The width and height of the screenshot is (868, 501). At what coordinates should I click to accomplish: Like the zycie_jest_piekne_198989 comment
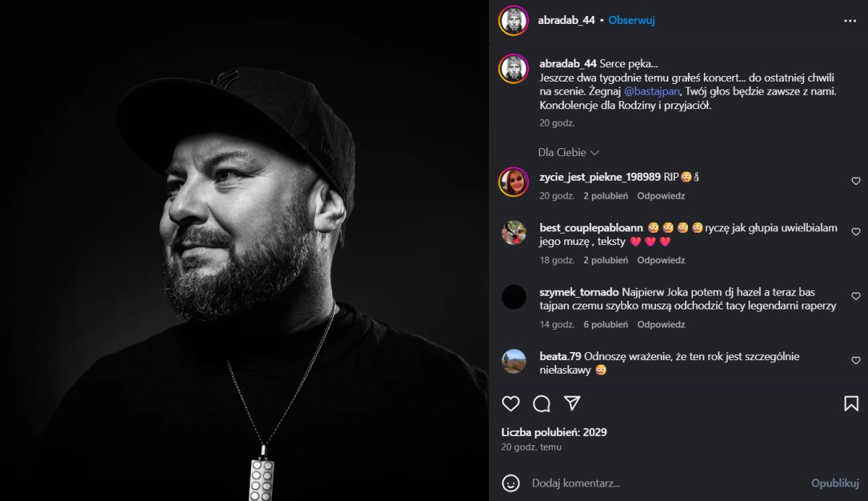(x=856, y=181)
